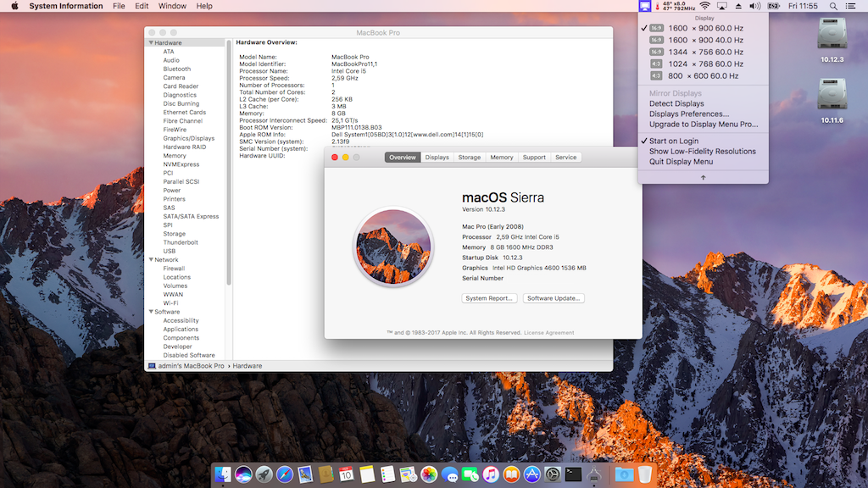This screenshot has width=868, height=488.
Task: Open Messages from the Dock
Action: (x=451, y=474)
